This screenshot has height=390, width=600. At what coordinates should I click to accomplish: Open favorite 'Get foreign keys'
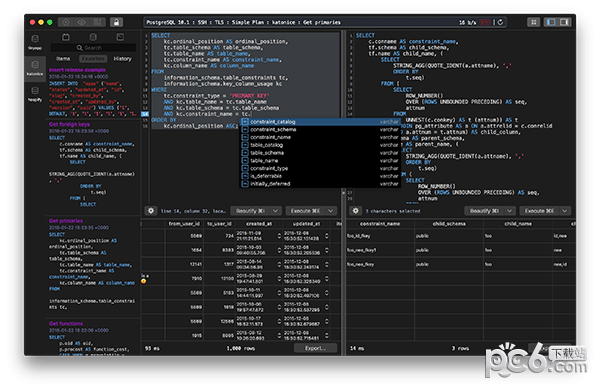tap(69, 124)
